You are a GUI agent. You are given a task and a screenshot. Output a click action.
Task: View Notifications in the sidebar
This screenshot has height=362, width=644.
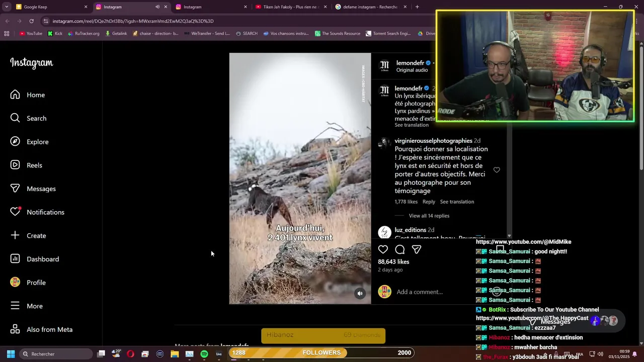(x=37, y=212)
